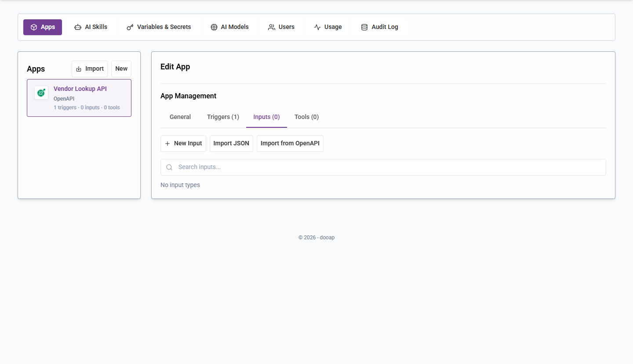Open the Tools (0) tab
This screenshot has width=633, height=364.
tap(306, 117)
